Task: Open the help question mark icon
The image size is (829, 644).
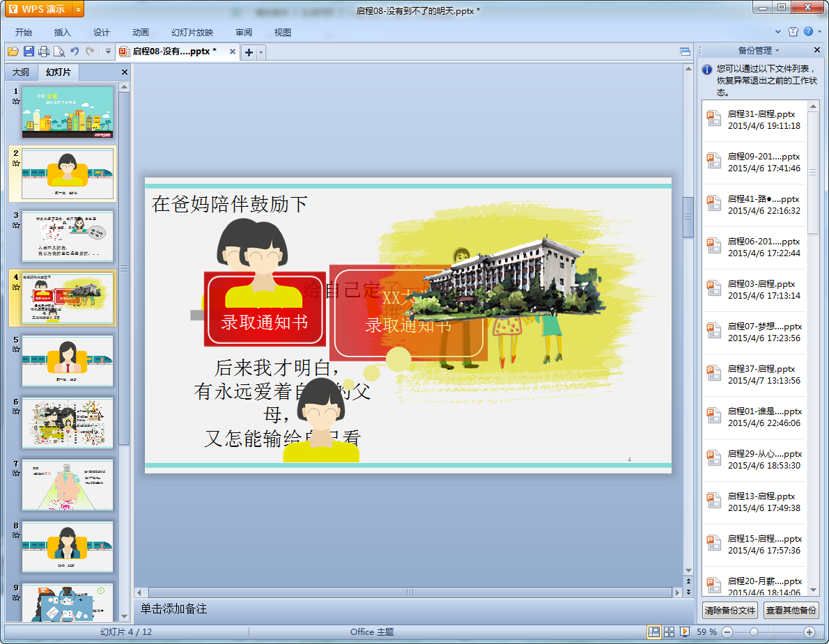Action: click(808, 32)
